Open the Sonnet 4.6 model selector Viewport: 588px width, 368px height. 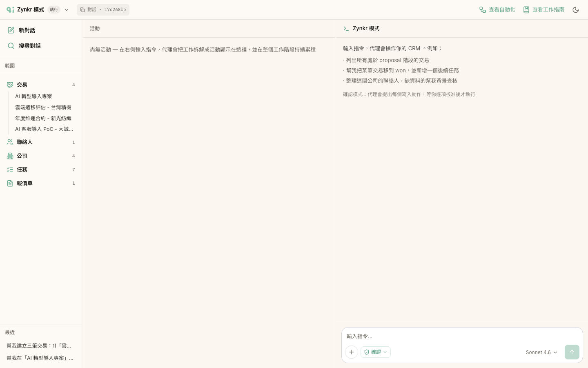click(x=541, y=352)
